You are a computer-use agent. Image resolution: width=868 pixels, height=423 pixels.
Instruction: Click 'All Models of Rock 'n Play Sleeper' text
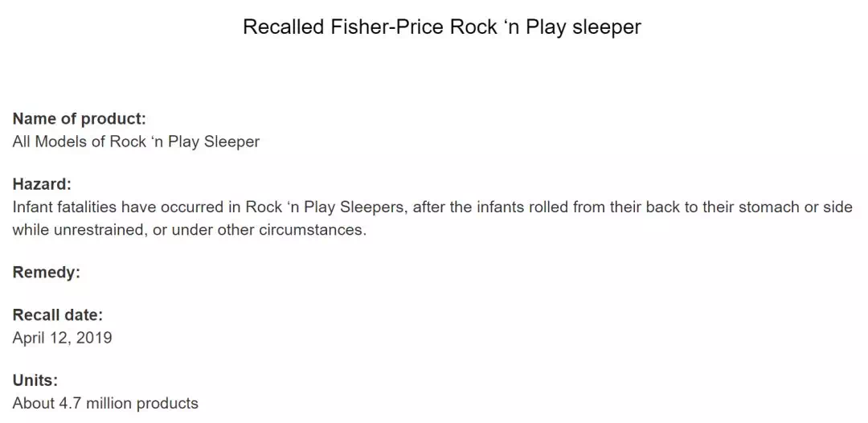136,142
